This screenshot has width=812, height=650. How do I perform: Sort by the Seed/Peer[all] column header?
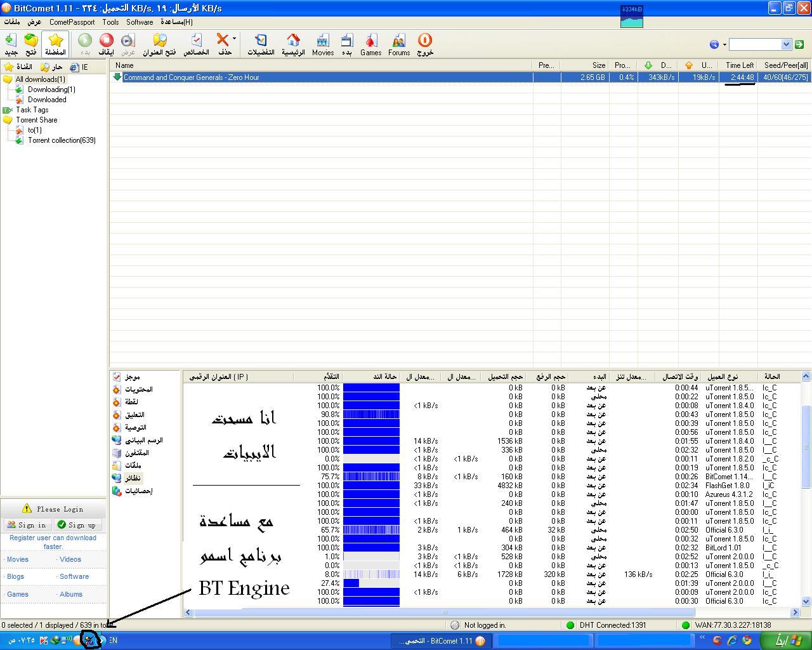click(784, 65)
